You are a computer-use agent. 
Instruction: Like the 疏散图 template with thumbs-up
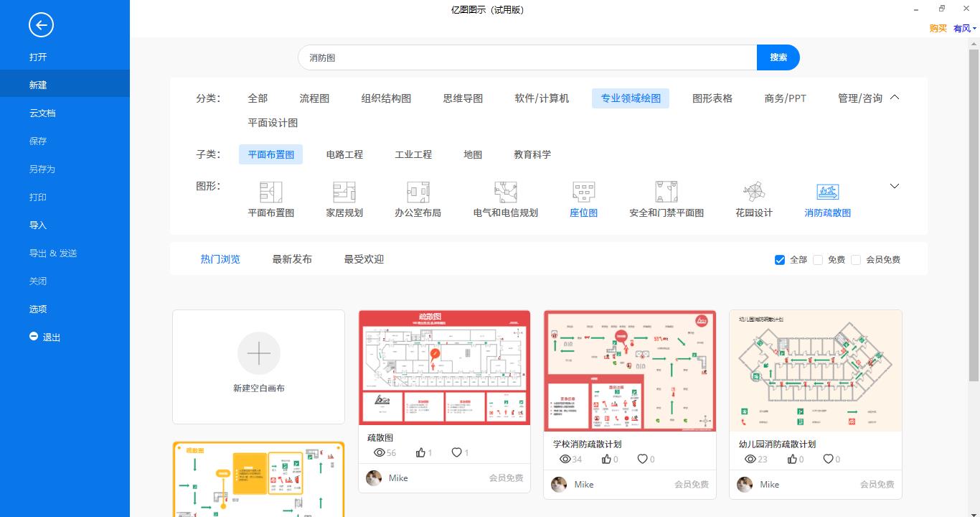[420, 452]
